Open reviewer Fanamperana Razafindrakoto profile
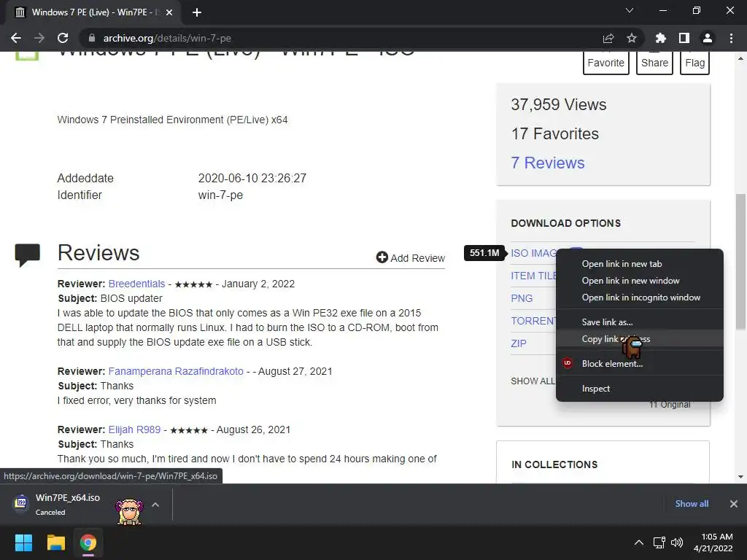The height and width of the screenshot is (560, 747). point(176,371)
